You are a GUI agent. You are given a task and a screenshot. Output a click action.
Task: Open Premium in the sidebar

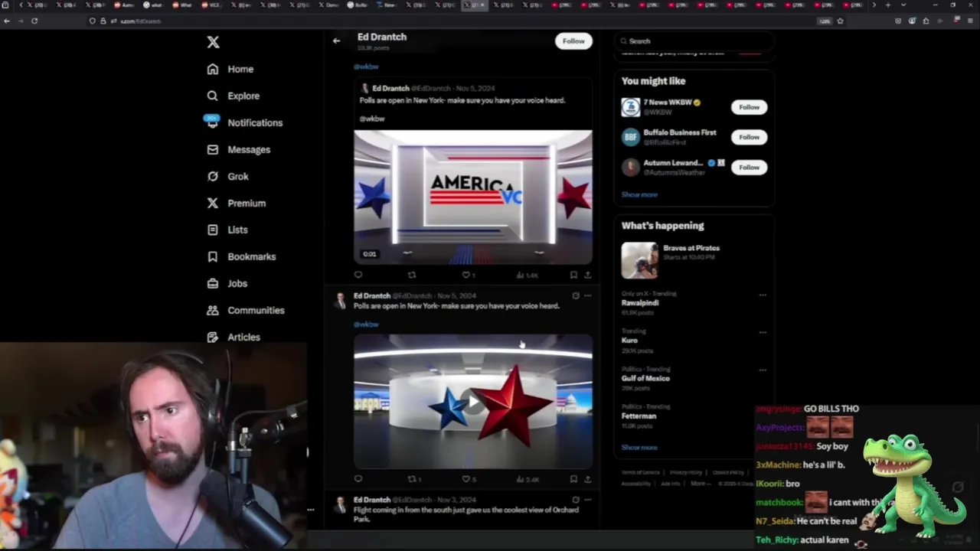tap(236, 203)
